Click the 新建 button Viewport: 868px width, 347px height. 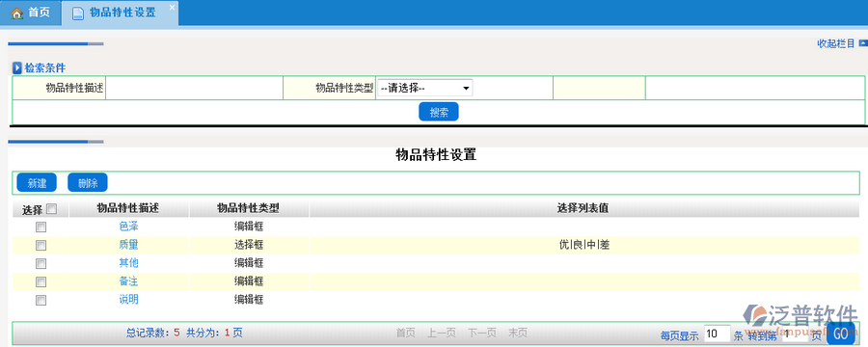click(37, 183)
